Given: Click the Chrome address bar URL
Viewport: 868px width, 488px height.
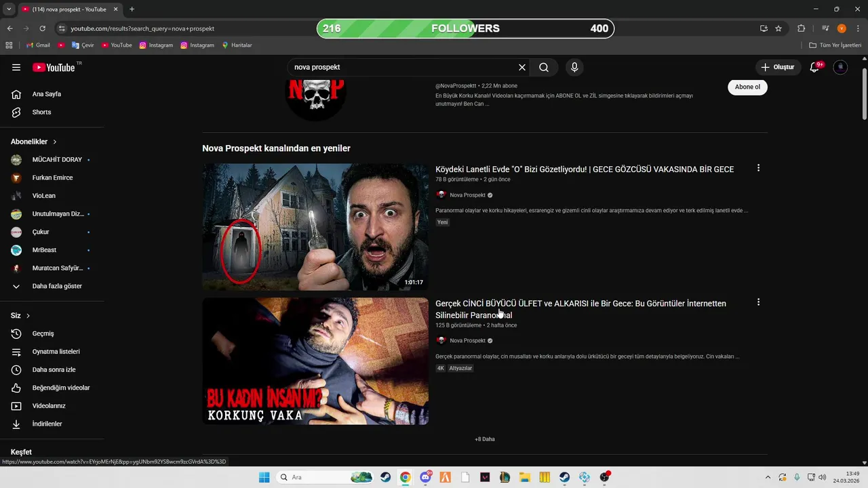Looking at the screenshot, I should (142, 28).
